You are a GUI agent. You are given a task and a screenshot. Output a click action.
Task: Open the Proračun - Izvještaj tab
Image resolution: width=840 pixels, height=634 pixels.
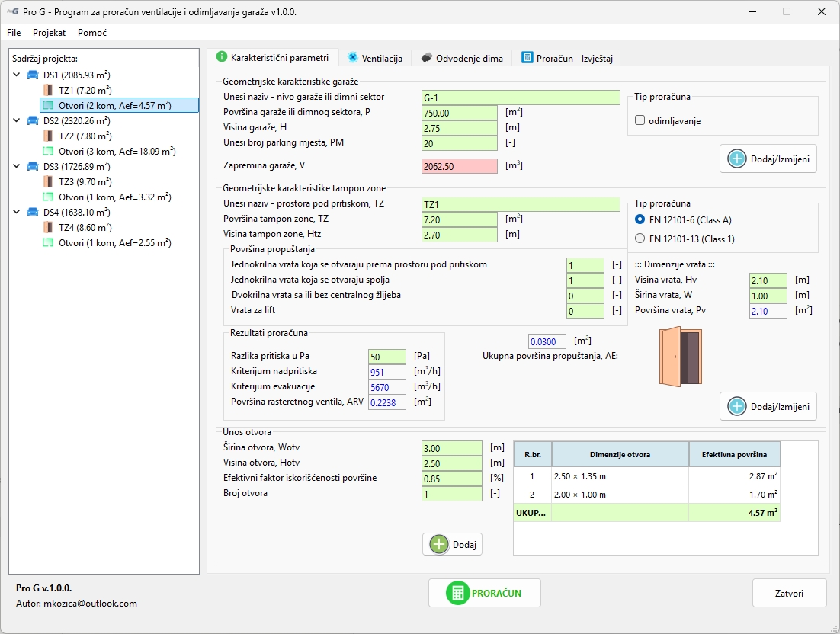pos(567,58)
